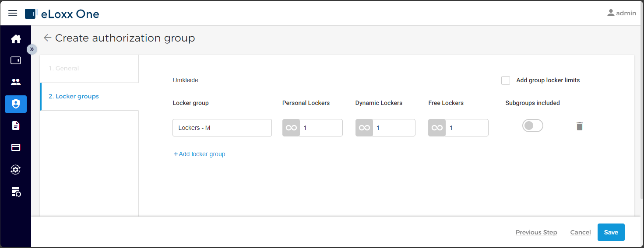
Task: Open the Locker group Lockers - M field
Action: tap(222, 128)
